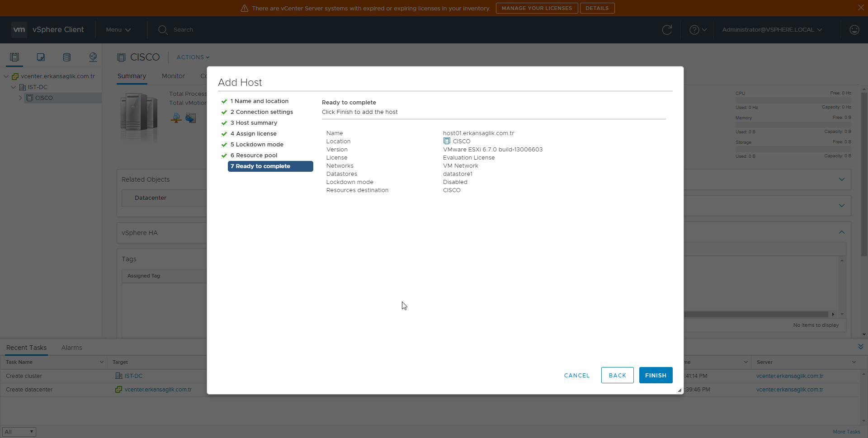Click the BACK button in Add Host
The image size is (868, 438).
click(x=617, y=375)
